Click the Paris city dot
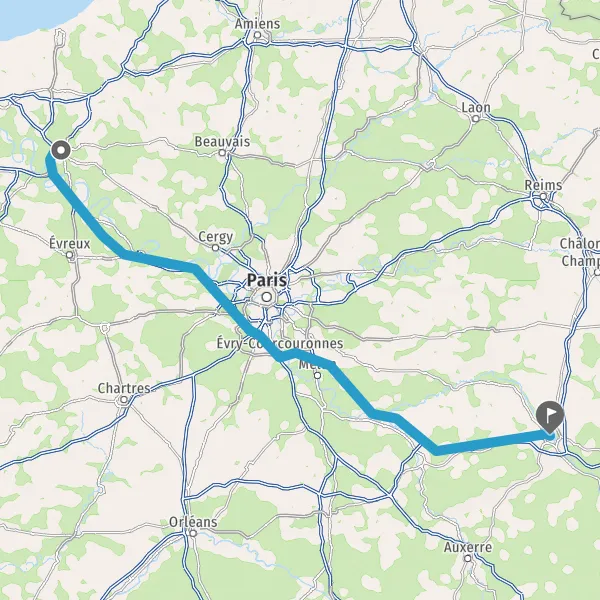 pyautogui.click(x=267, y=297)
